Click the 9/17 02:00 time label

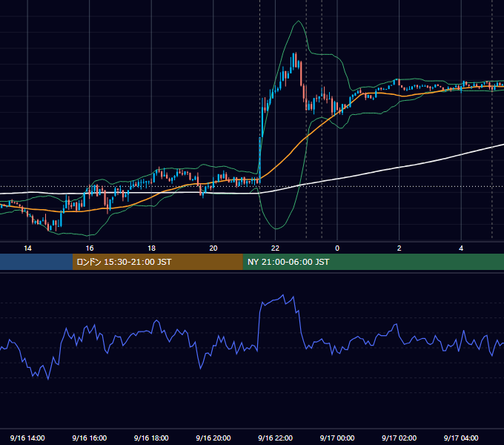[x=399, y=438]
